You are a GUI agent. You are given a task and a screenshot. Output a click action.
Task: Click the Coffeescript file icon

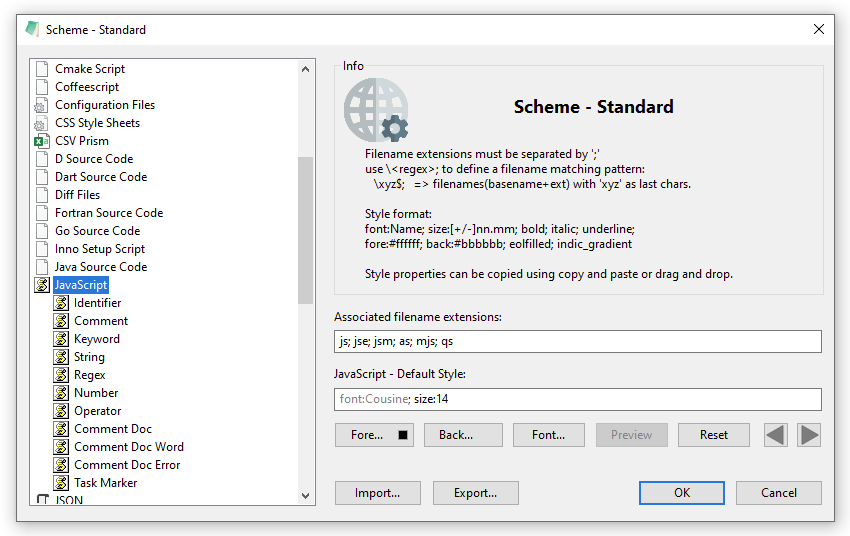point(42,87)
